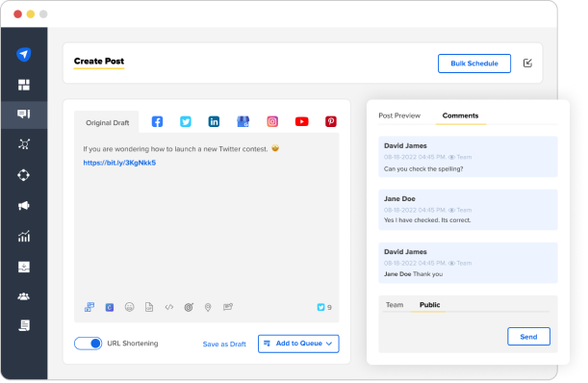
Task: Open the megaphone campaigns sidebar icon
Action: tap(24, 206)
